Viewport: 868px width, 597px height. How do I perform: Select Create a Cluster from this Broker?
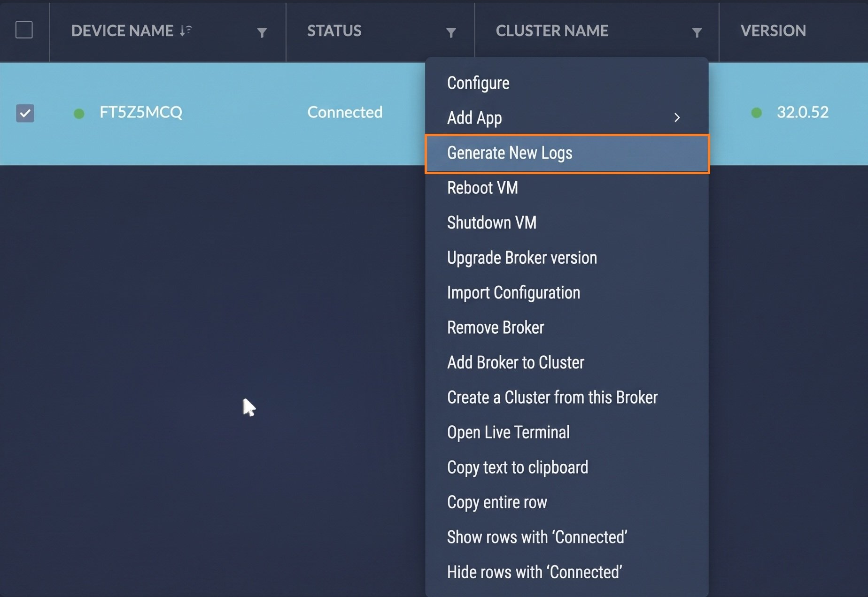[567, 398]
